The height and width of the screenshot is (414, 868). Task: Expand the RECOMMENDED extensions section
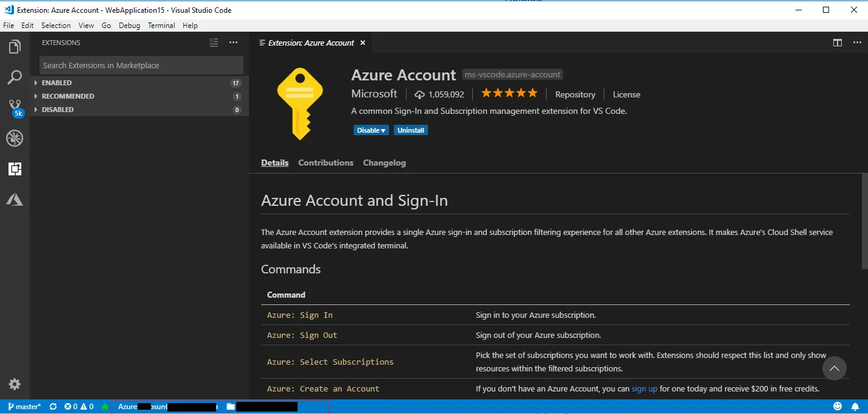coord(68,96)
